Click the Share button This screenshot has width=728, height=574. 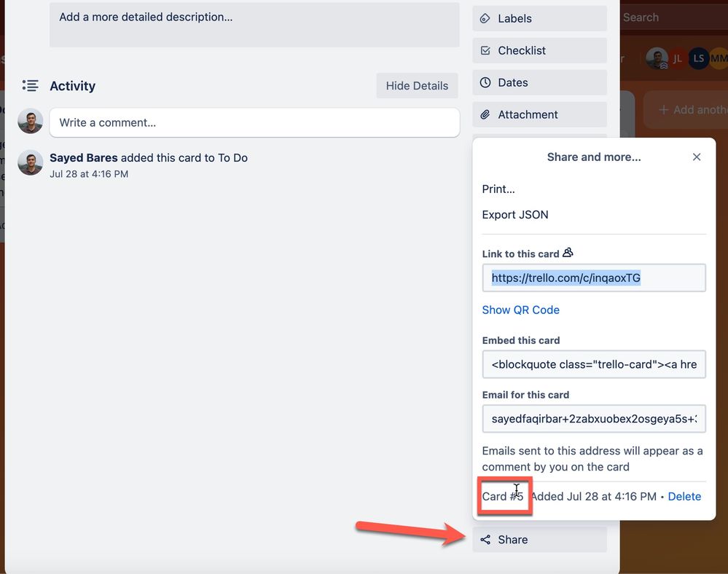(x=539, y=540)
